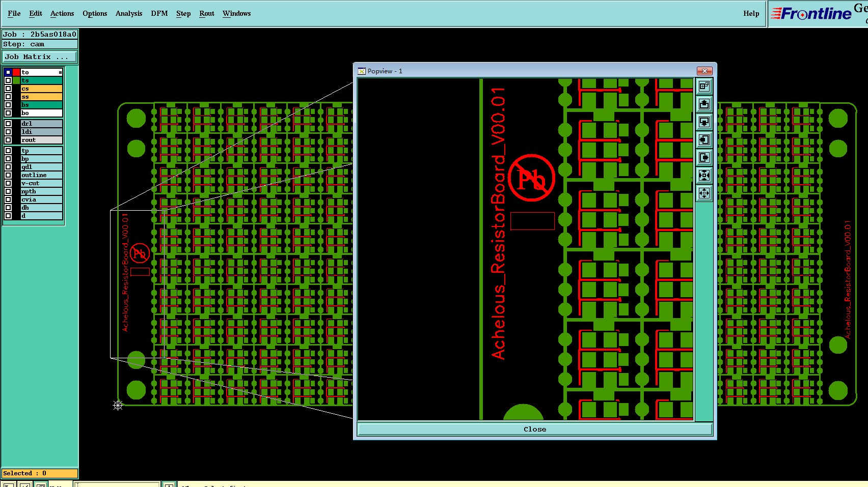Toggle the 'outline' layer checkbox

tap(8, 175)
